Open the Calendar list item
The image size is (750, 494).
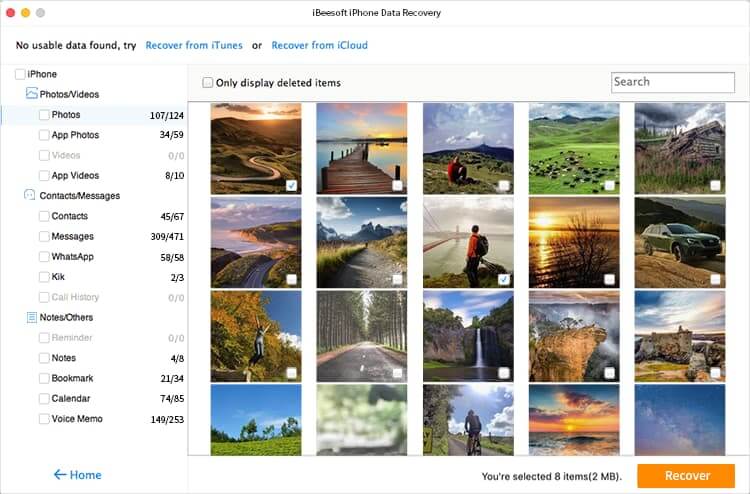(72, 399)
